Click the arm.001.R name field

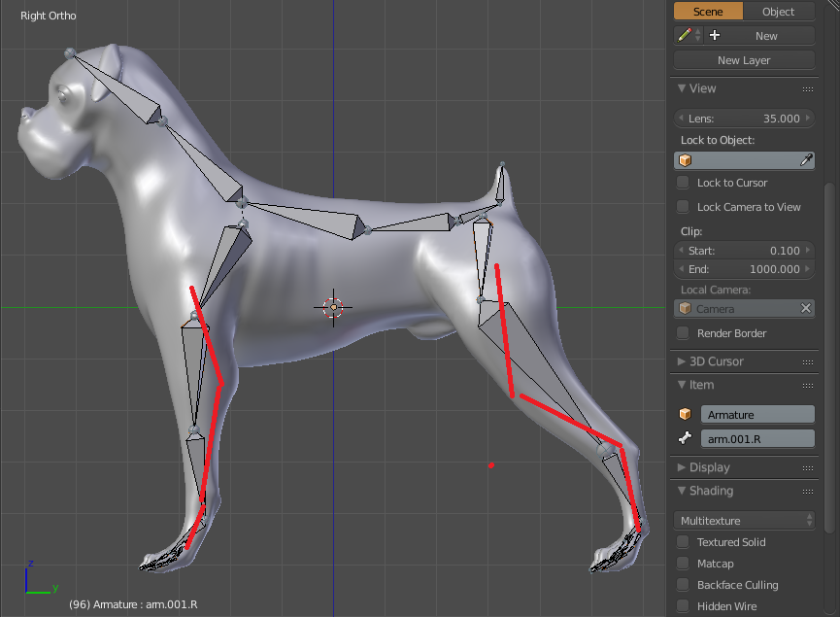coord(757,438)
